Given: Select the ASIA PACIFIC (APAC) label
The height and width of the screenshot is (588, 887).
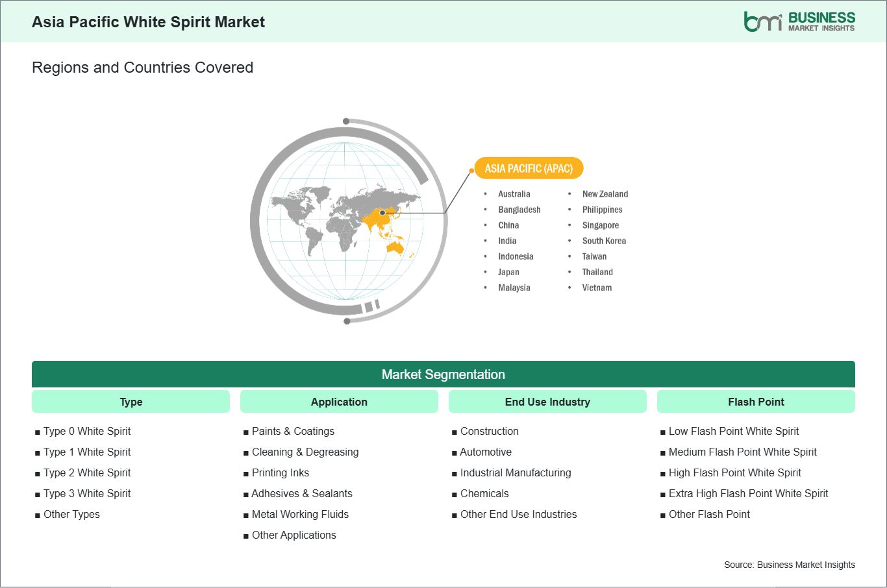Looking at the screenshot, I should [529, 169].
